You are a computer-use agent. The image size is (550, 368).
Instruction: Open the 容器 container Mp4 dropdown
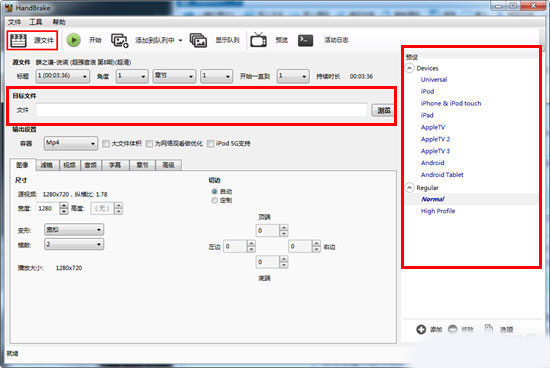(71, 143)
